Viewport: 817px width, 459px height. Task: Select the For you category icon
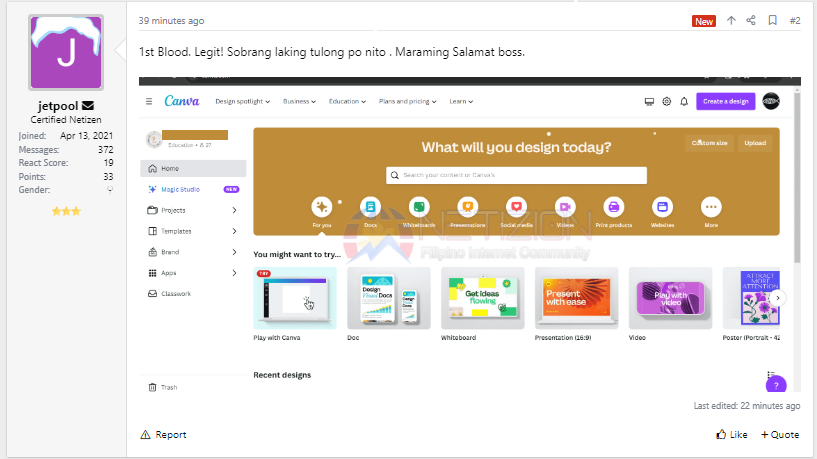point(321,207)
